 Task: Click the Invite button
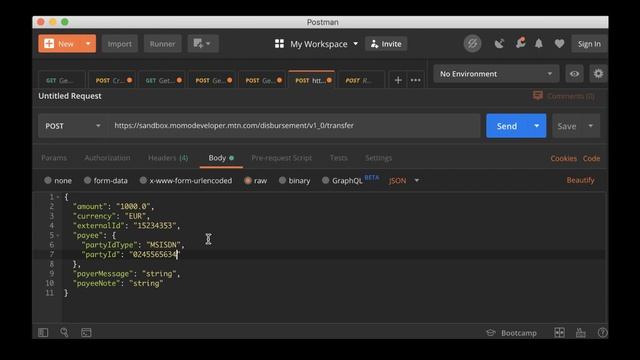(386, 44)
